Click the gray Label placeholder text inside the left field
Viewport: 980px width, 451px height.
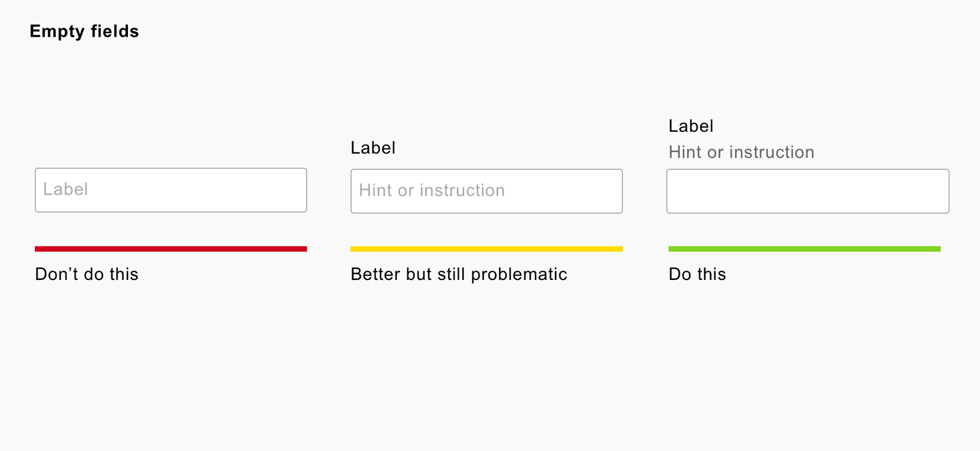click(x=66, y=189)
